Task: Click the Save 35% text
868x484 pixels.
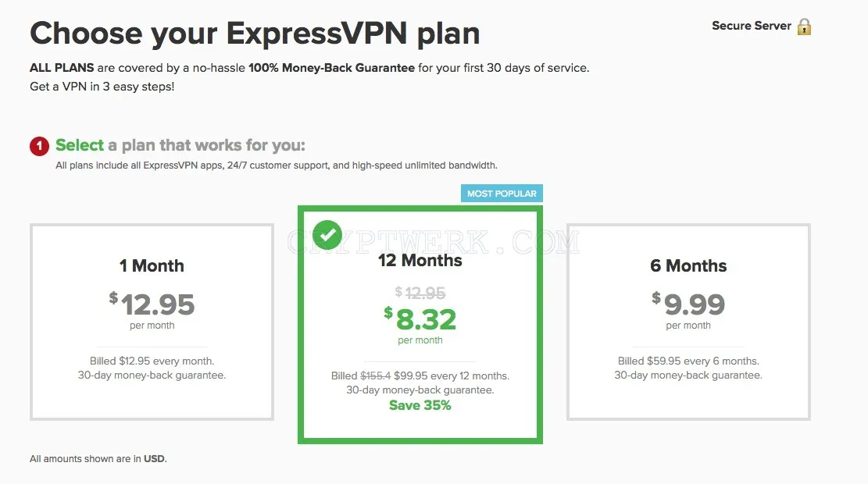Action: coord(420,405)
